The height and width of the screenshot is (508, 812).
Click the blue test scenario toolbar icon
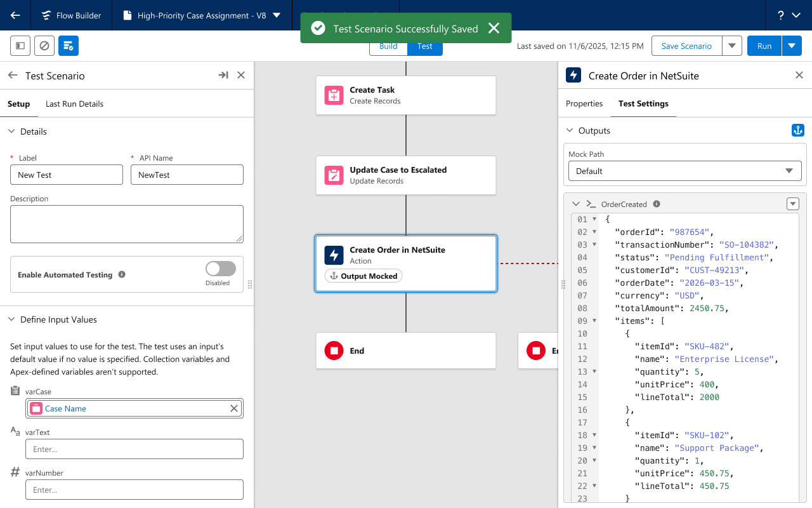tap(69, 46)
